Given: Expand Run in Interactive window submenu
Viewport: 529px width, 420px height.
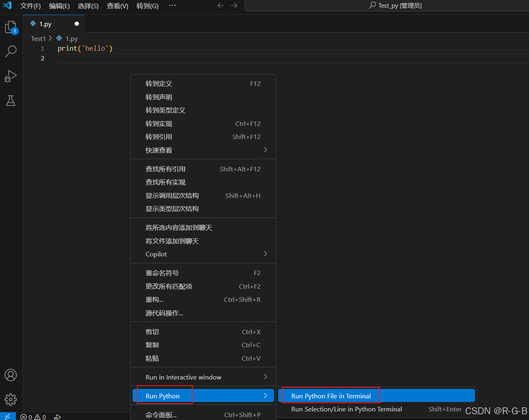Looking at the screenshot, I should pyautogui.click(x=203, y=377).
